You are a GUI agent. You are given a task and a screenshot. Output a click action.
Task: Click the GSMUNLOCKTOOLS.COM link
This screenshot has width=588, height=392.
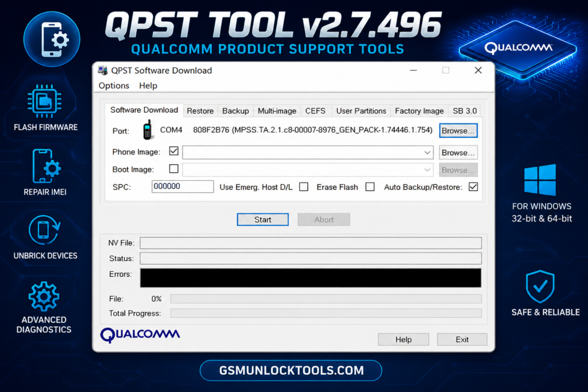point(291,371)
